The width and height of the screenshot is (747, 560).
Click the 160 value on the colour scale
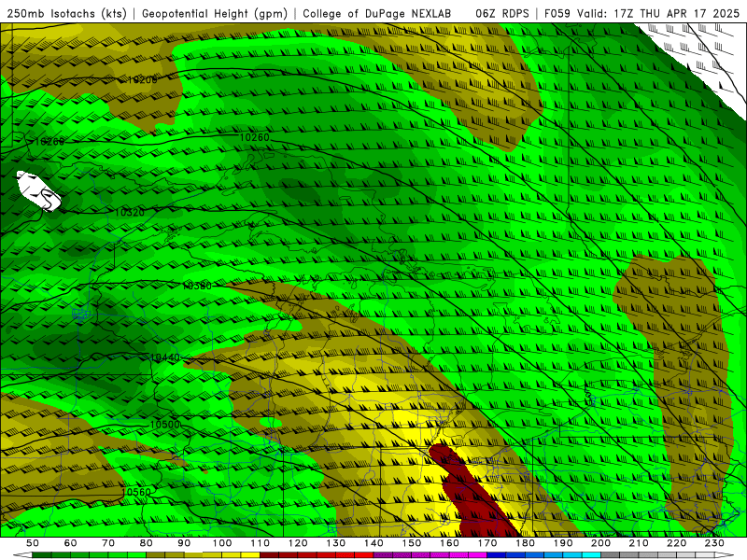[449, 543]
